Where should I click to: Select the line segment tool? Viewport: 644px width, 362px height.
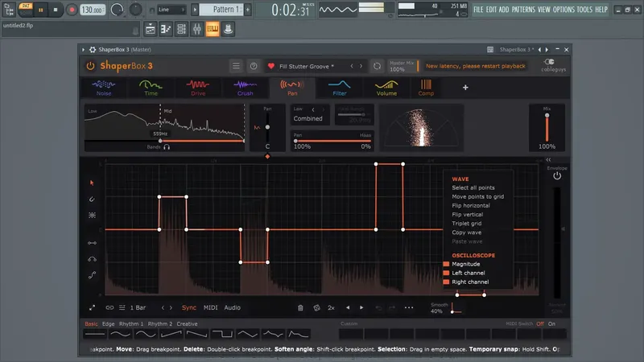[92, 243]
